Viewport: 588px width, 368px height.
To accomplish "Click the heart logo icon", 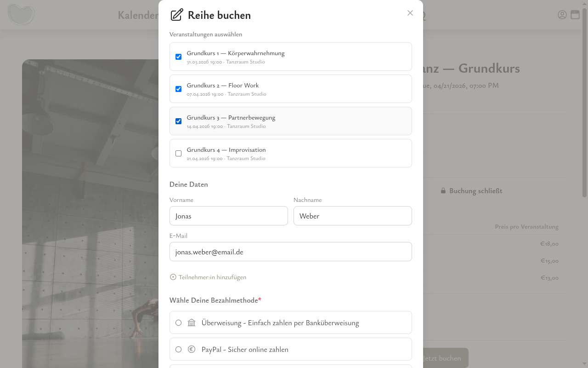I will pos(21,15).
